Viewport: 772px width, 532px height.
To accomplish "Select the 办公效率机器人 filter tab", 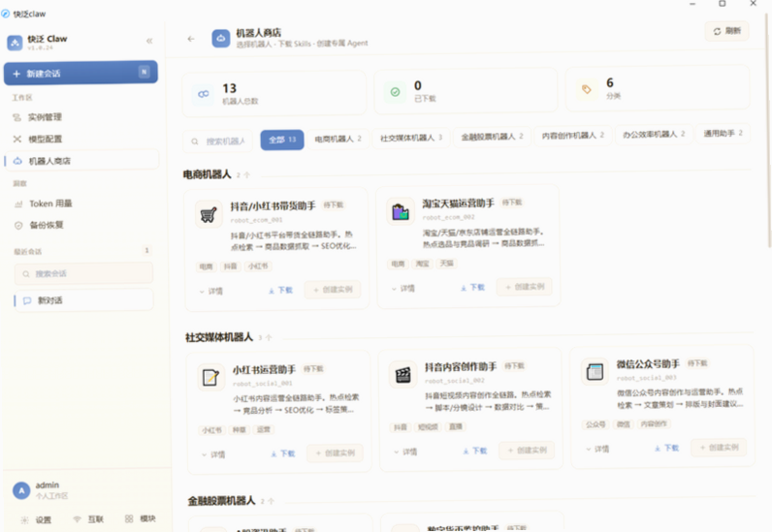I will tap(654, 134).
